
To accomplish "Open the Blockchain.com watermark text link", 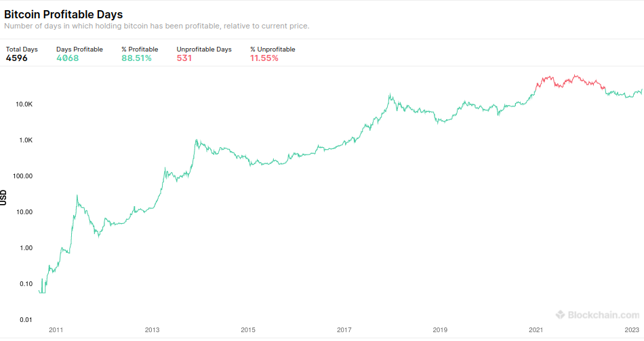I will tap(603, 315).
